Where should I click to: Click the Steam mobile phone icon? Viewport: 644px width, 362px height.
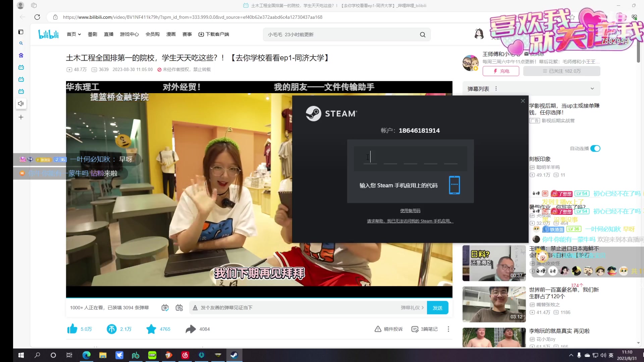click(x=454, y=185)
